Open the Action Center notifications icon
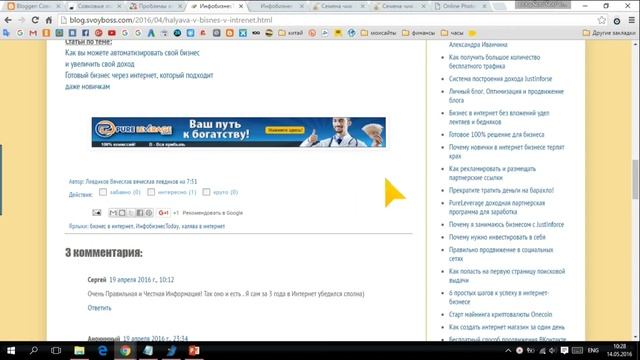The width and height of the screenshot is (640, 360). (x=564, y=351)
